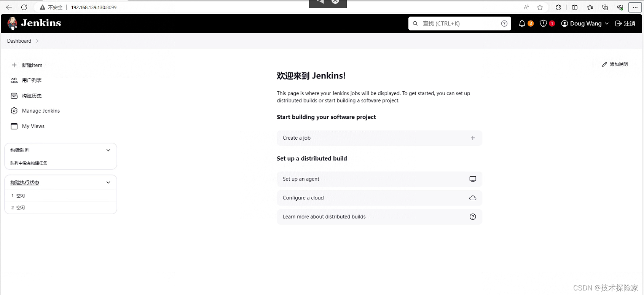Open the notifications bell icon
This screenshot has height=295, width=644.
pos(522,24)
